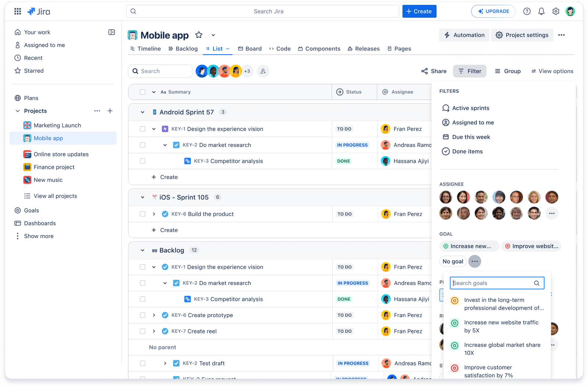Image resolution: width=588 pixels, height=387 pixels.
Task: Select the 'Increase new...' goal chip
Action: click(469, 246)
